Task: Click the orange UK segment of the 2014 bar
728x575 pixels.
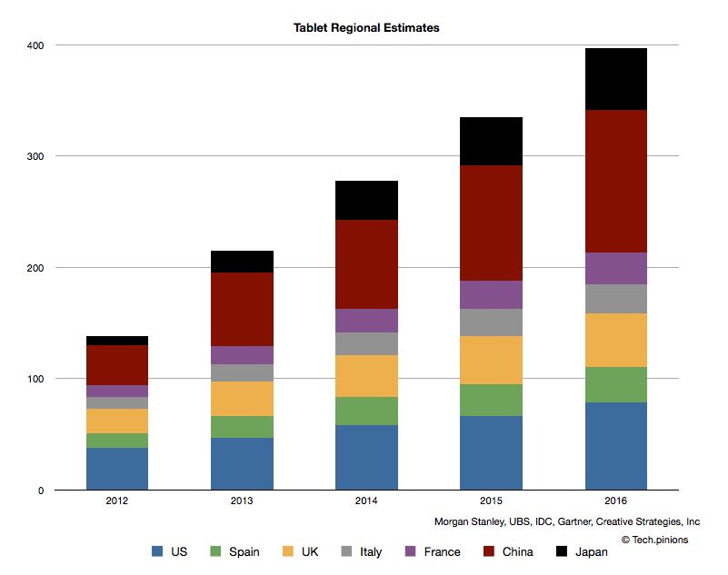Action: point(366,376)
